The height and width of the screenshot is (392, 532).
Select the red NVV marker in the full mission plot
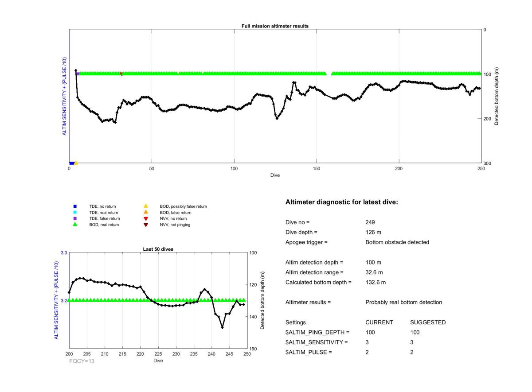[x=121, y=74]
